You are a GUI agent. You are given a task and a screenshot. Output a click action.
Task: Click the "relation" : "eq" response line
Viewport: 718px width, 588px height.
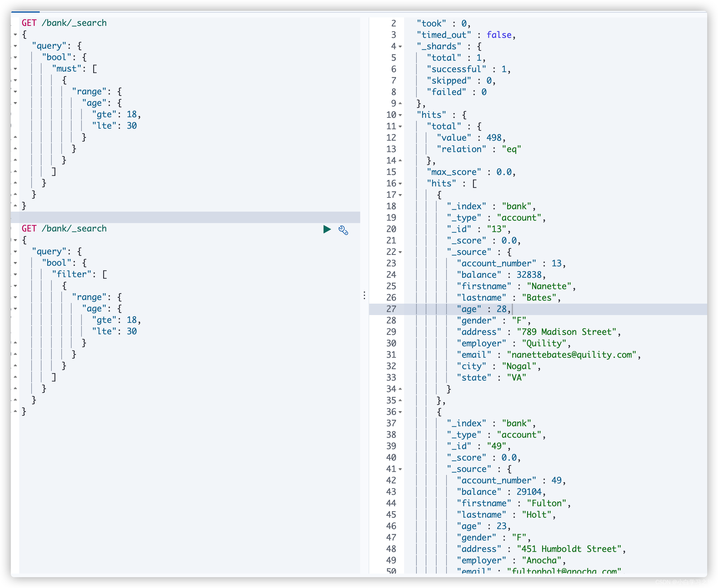pyautogui.click(x=478, y=149)
